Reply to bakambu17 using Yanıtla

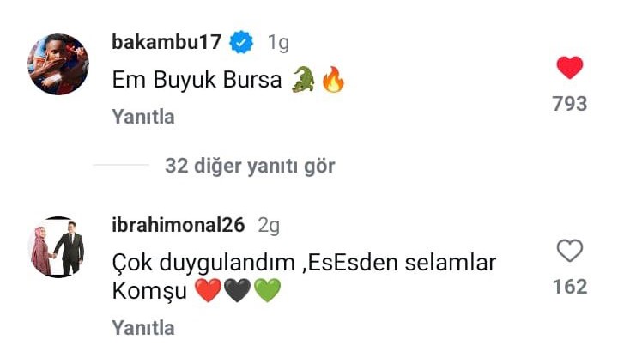143,117
